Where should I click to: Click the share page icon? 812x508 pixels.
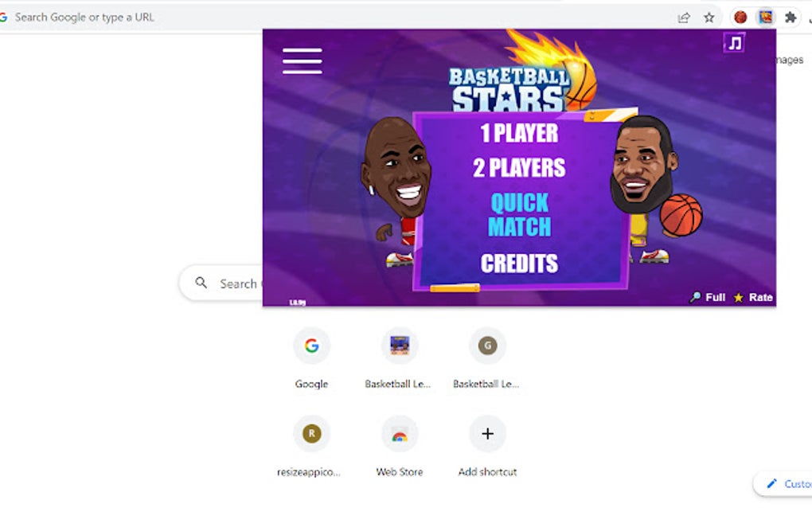coord(684,18)
